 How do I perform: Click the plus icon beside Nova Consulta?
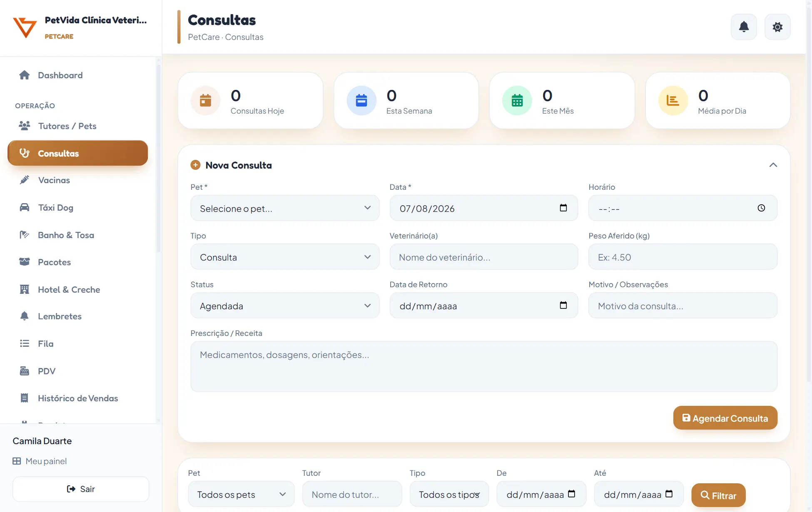195,165
